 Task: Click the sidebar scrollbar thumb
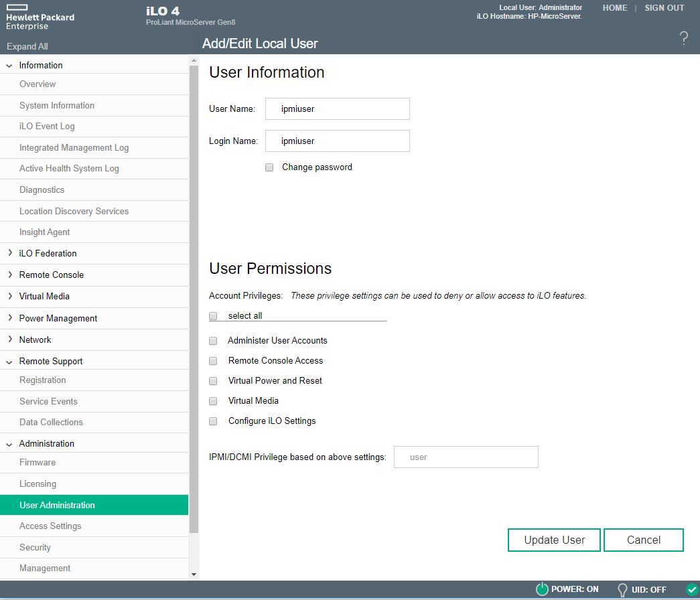coord(194,299)
